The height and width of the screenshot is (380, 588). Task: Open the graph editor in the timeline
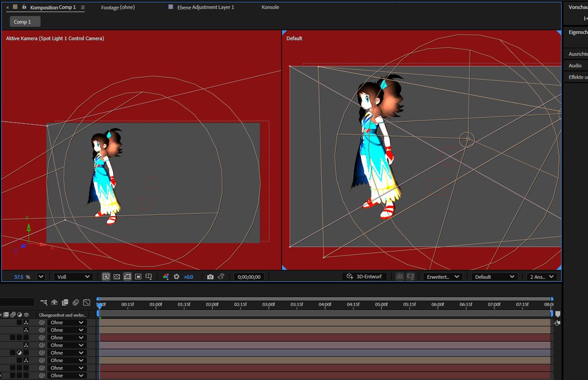coord(87,303)
